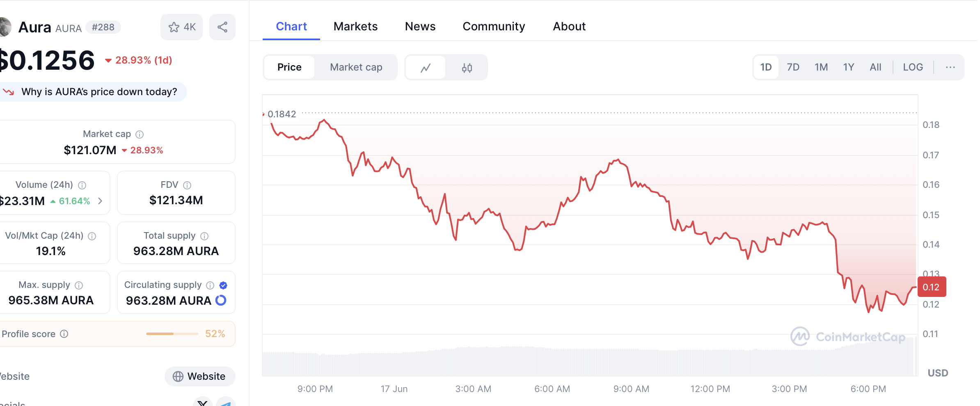Switch to line chart view icon
Screen dimensions: 980x406
[x=426, y=68]
